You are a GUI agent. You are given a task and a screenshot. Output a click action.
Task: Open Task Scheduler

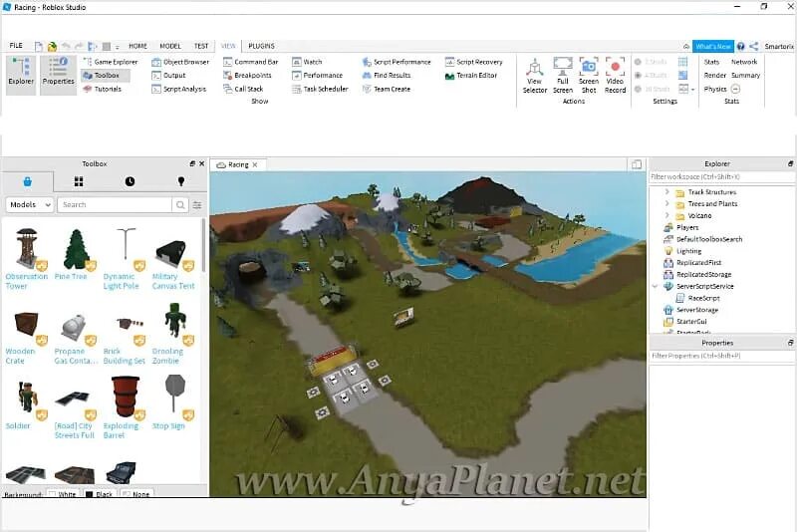(x=320, y=89)
